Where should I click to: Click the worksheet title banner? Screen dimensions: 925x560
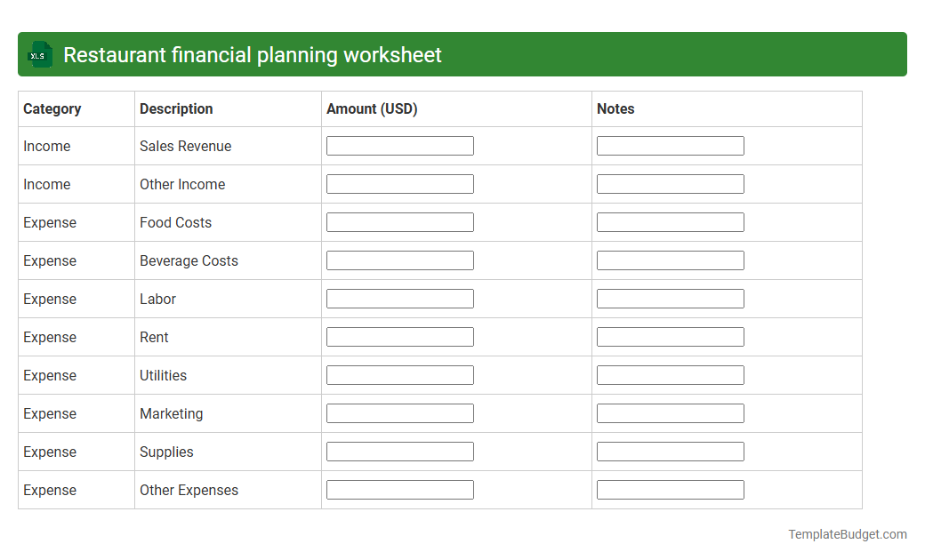(462, 54)
